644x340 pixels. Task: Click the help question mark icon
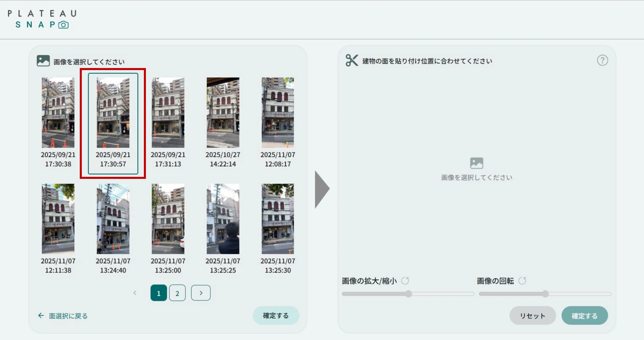(602, 60)
